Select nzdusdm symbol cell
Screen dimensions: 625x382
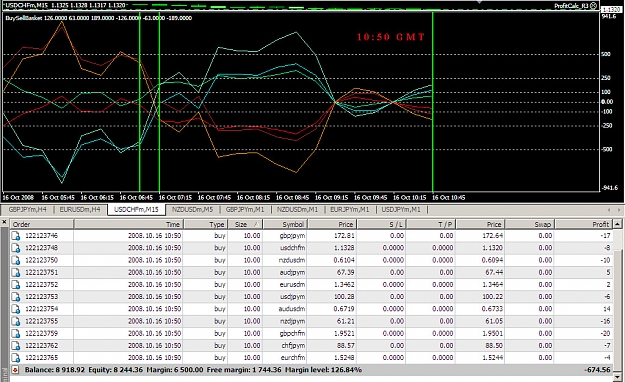coord(292,260)
